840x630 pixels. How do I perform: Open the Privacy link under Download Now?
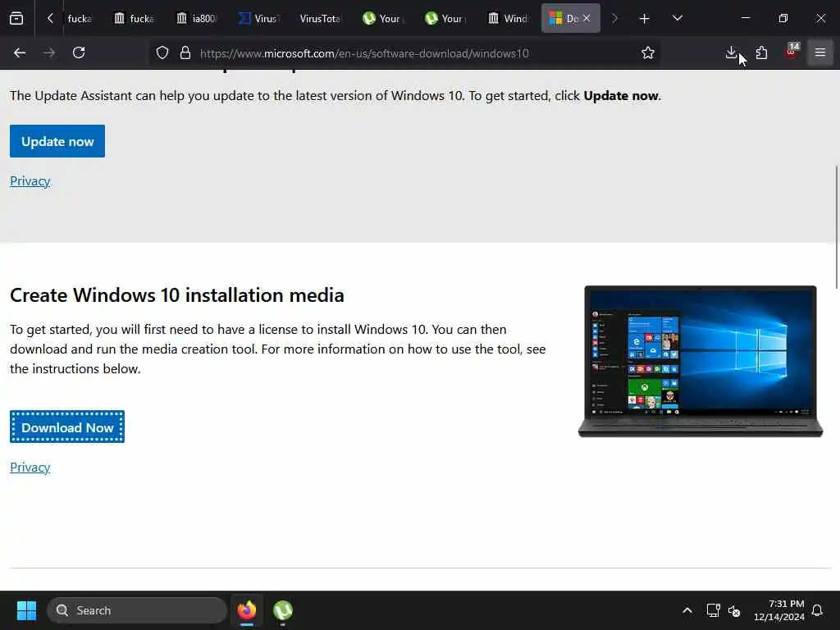pyautogui.click(x=30, y=467)
